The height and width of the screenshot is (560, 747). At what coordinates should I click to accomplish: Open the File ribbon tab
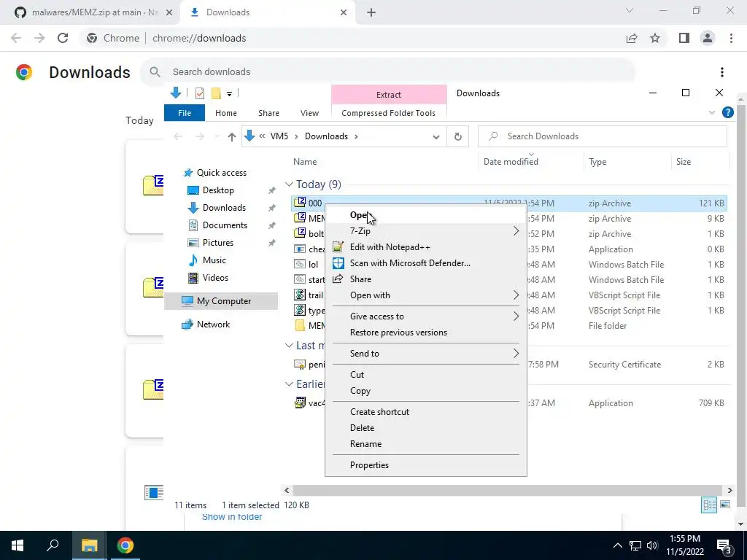coord(185,113)
